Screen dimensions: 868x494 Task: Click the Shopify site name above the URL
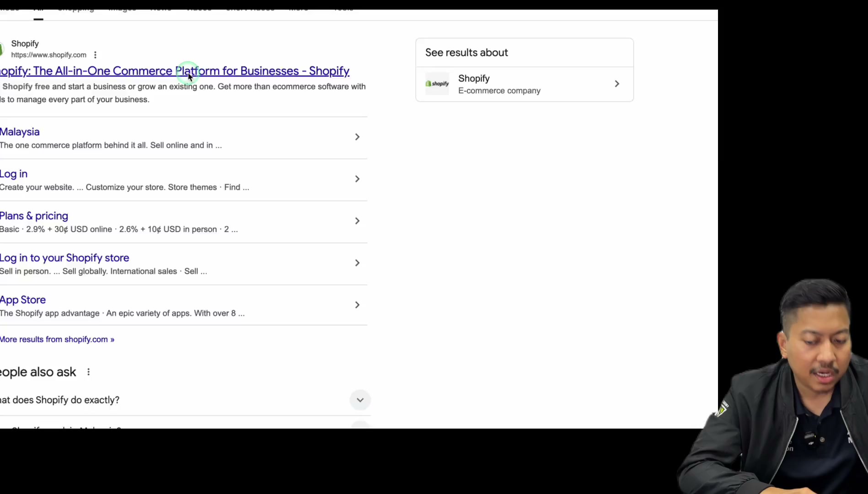25,43
